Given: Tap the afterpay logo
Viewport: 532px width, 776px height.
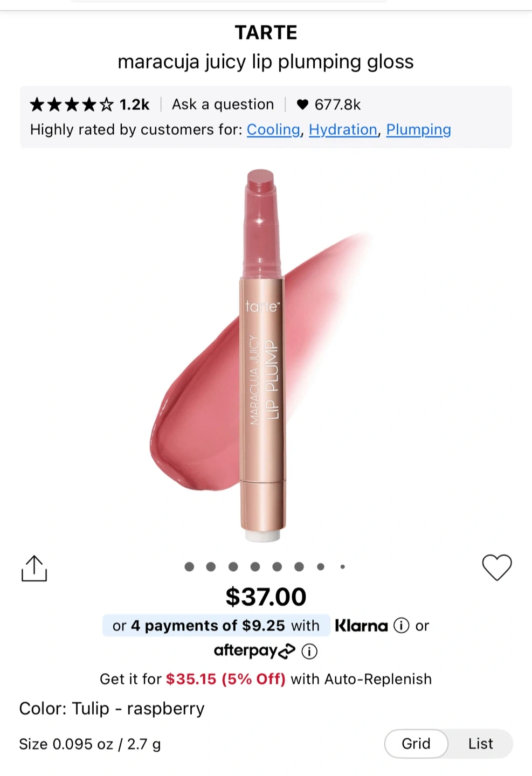Looking at the screenshot, I should click(254, 651).
